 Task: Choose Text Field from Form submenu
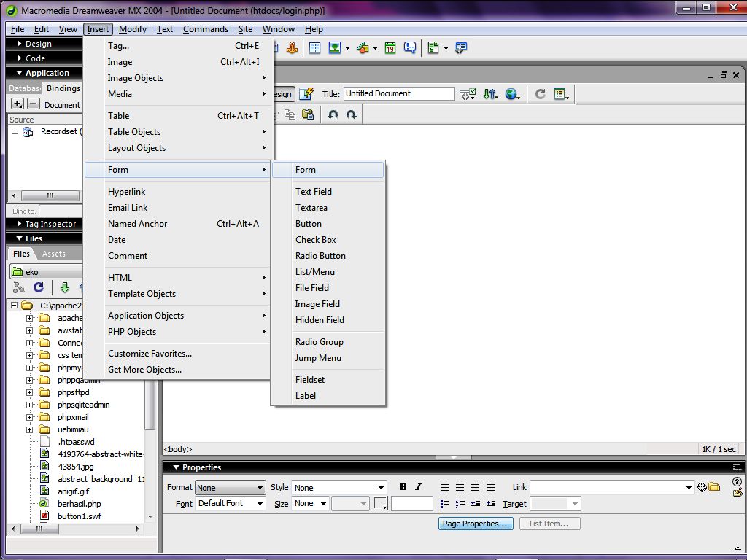pyautogui.click(x=328, y=192)
